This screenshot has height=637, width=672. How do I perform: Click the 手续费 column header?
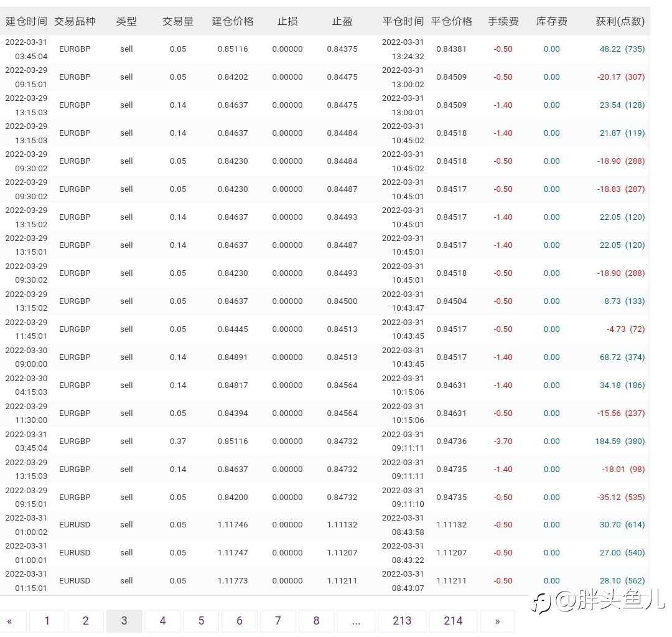coord(503,21)
